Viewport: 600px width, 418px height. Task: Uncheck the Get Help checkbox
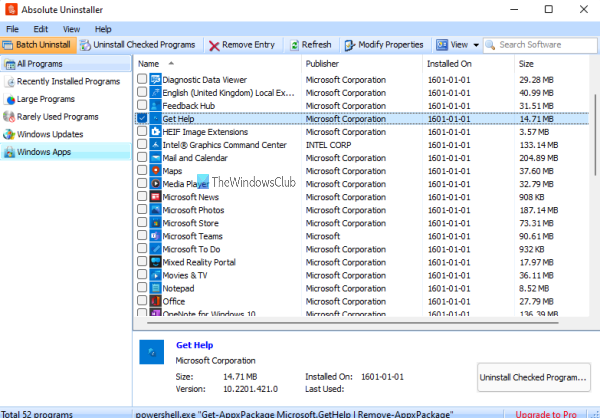(x=142, y=118)
